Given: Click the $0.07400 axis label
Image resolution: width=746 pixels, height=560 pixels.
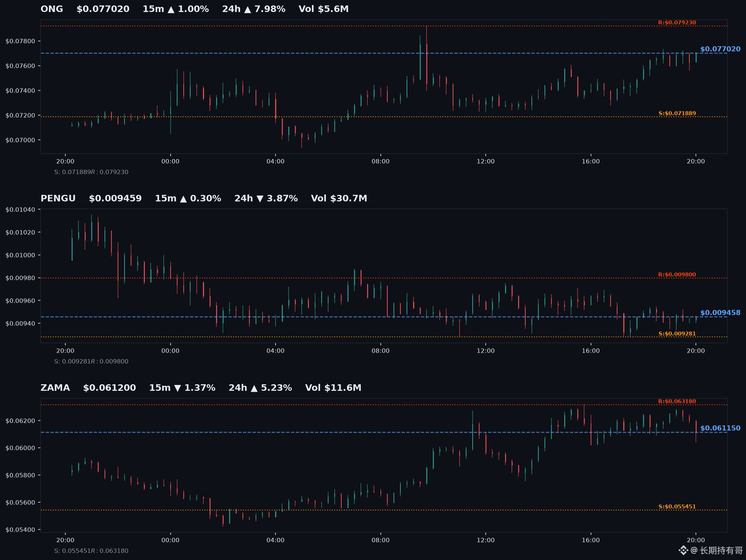Looking at the screenshot, I should point(21,90).
